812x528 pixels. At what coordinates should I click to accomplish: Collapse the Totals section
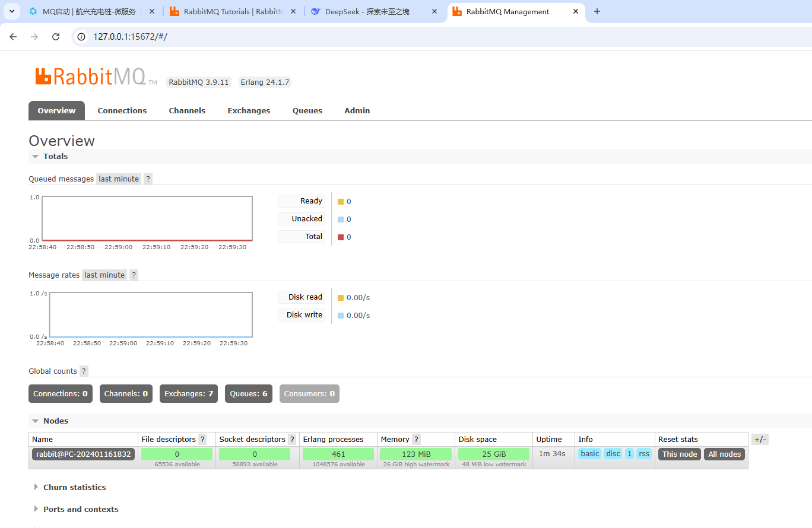pos(50,157)
